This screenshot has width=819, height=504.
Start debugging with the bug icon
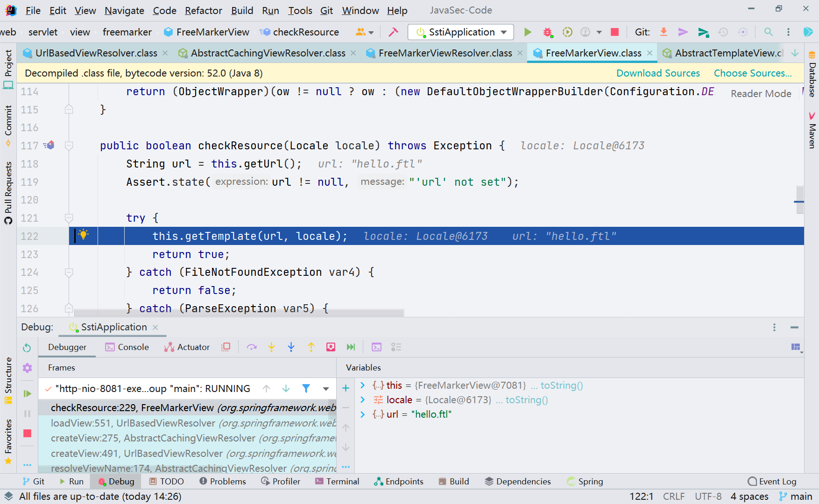point(547,32)
